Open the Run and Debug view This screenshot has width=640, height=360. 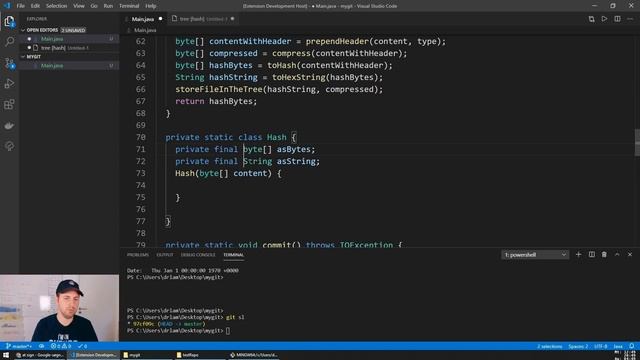[x=9, y=84]
